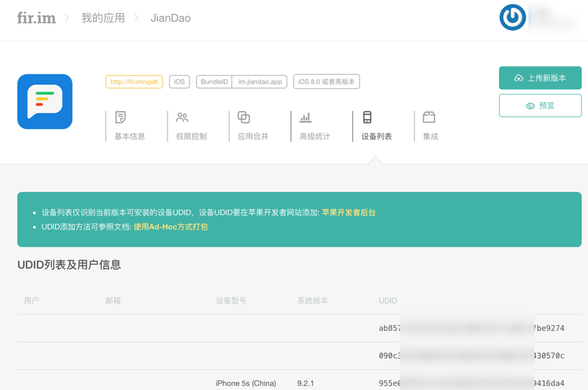Screen dimensions: 588x390
Task: Click the iOS platform tag
Action: click(179, 82)
